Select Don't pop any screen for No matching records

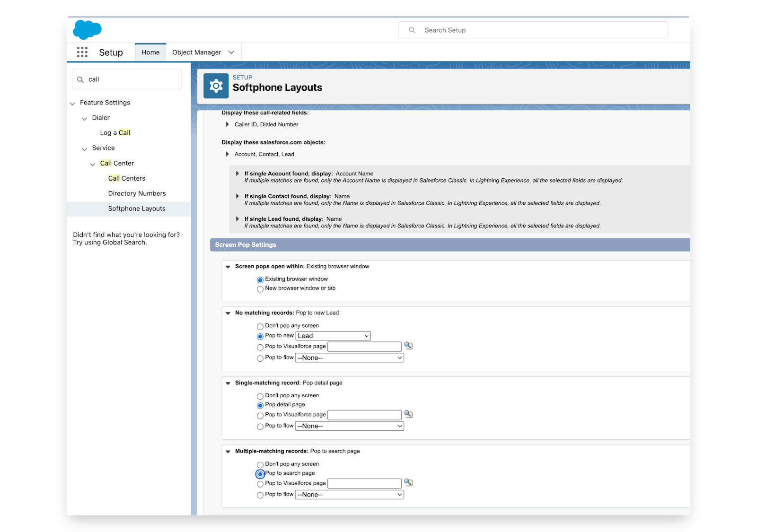(260, 326)
